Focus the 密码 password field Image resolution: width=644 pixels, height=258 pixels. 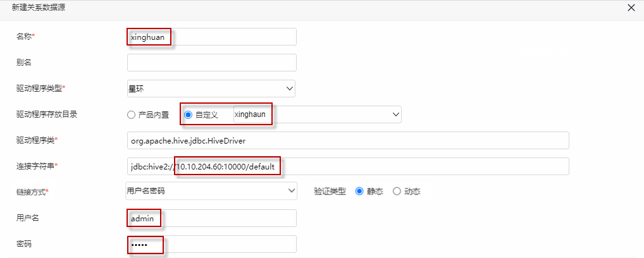tap(212, 244)
